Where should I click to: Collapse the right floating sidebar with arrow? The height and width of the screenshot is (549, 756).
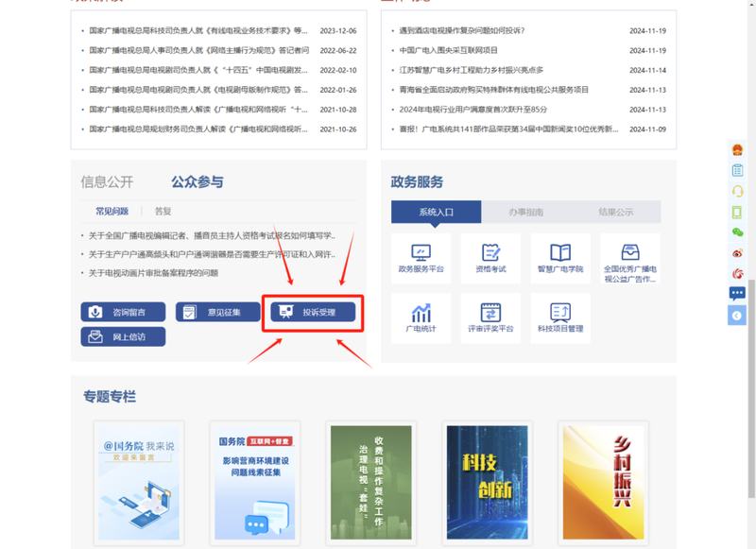click(737, 316)
